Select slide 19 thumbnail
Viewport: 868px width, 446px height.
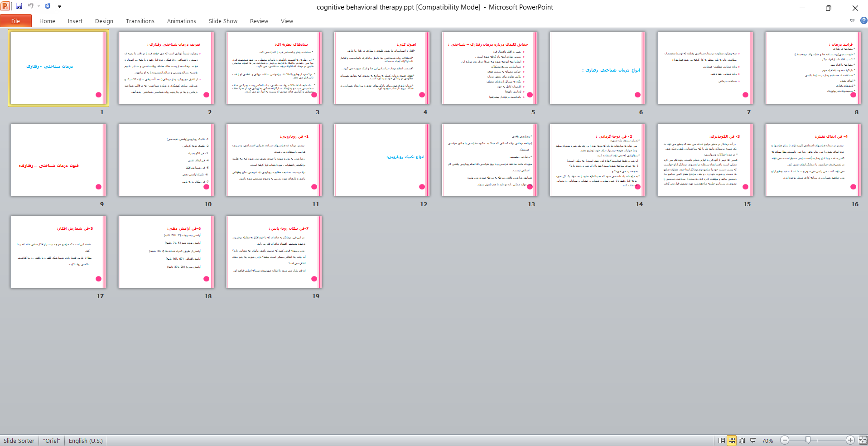click(274, 252)
